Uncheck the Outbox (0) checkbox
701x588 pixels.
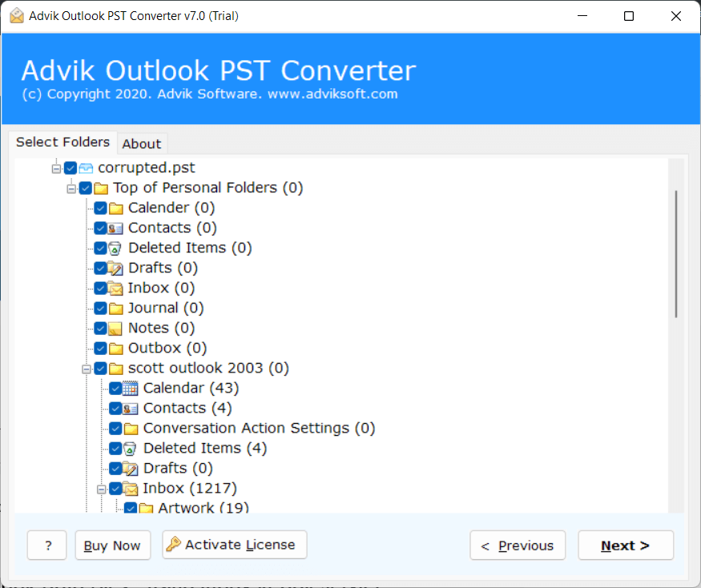pyautogui.click(x=101, y=348)
